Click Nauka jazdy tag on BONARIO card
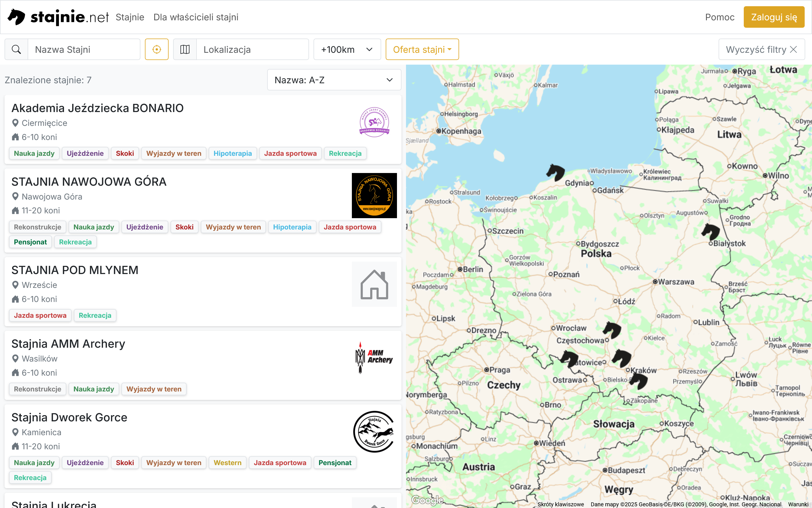Screen dimensions: 812x508 tap(34, 153)
